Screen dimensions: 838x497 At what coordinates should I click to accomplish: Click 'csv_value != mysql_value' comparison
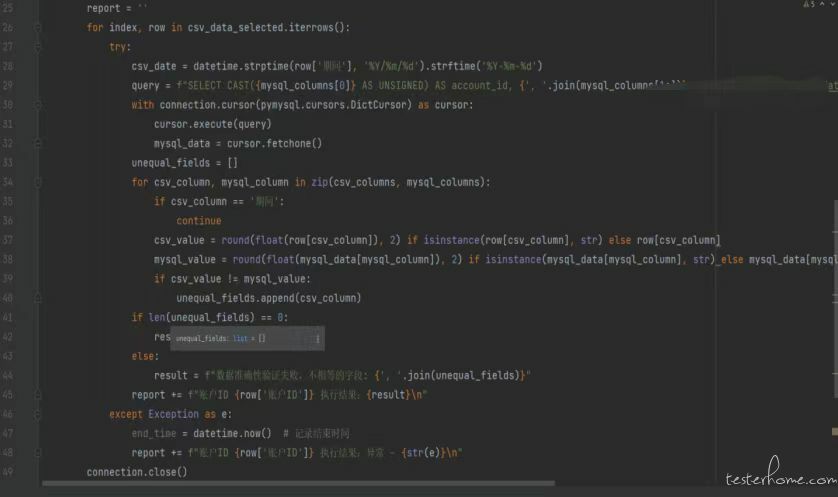(x=238, y=279)
